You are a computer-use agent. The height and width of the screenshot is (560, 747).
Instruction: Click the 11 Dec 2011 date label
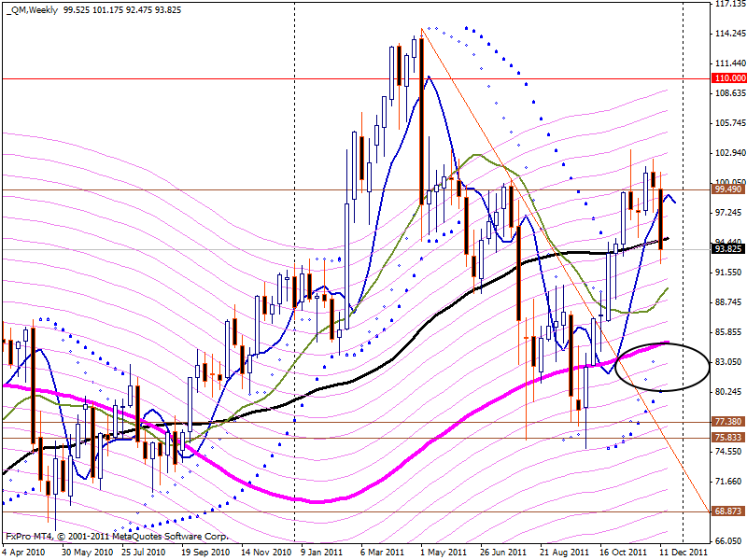click(684, 553)
